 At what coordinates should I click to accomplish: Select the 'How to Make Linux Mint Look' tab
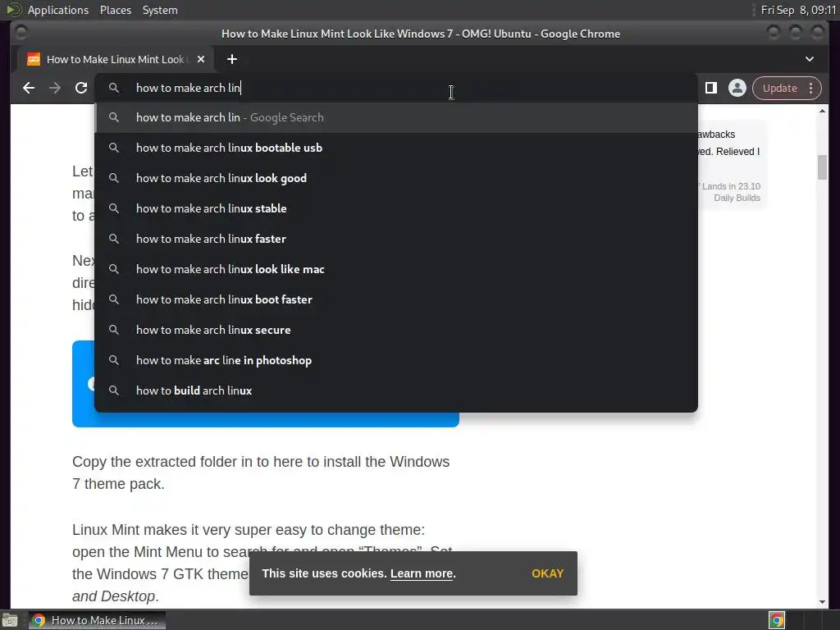(x=115, y=59)
